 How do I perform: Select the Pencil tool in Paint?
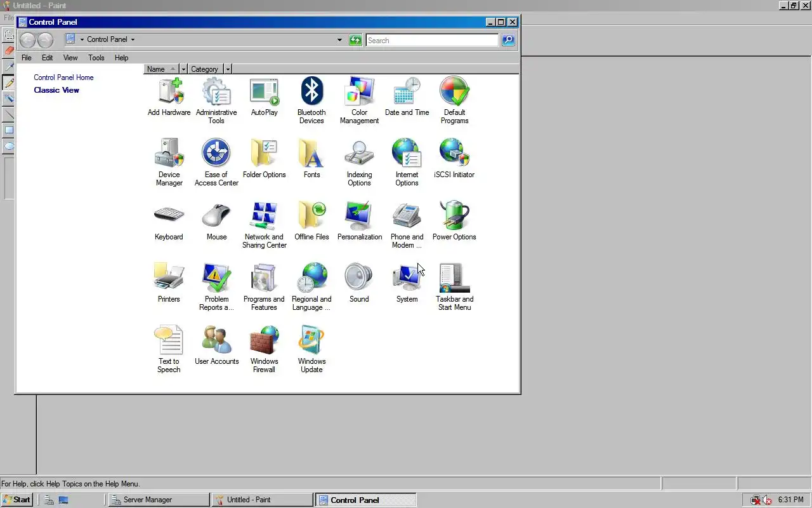(x=9, y=83)
